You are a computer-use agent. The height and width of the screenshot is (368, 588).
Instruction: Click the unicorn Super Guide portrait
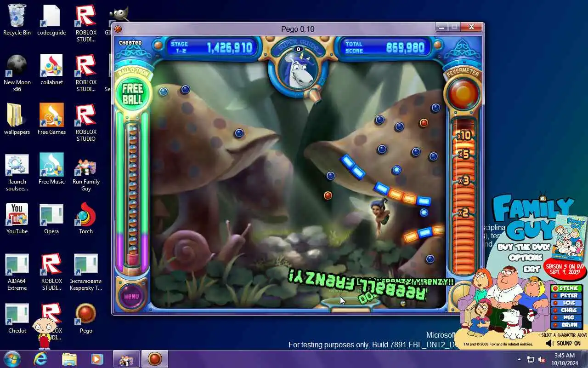298,69
